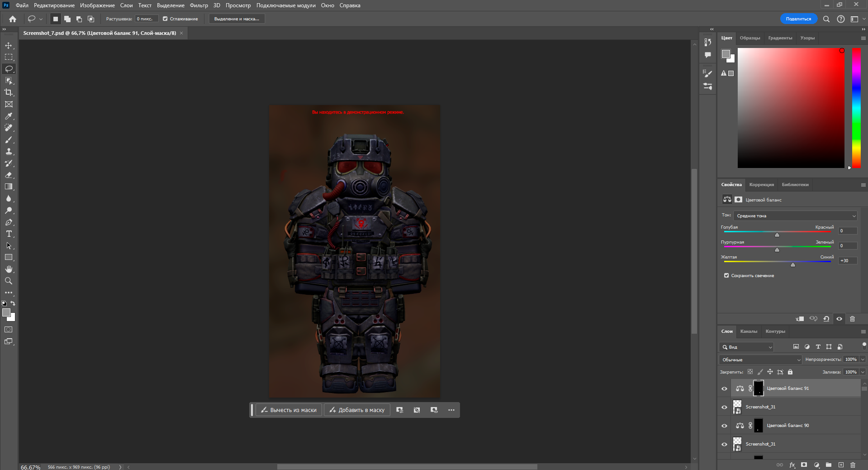The height and width of the screenshot is (470, 868).
Task: Select the Zoom tool
Action: coord(9,281)
